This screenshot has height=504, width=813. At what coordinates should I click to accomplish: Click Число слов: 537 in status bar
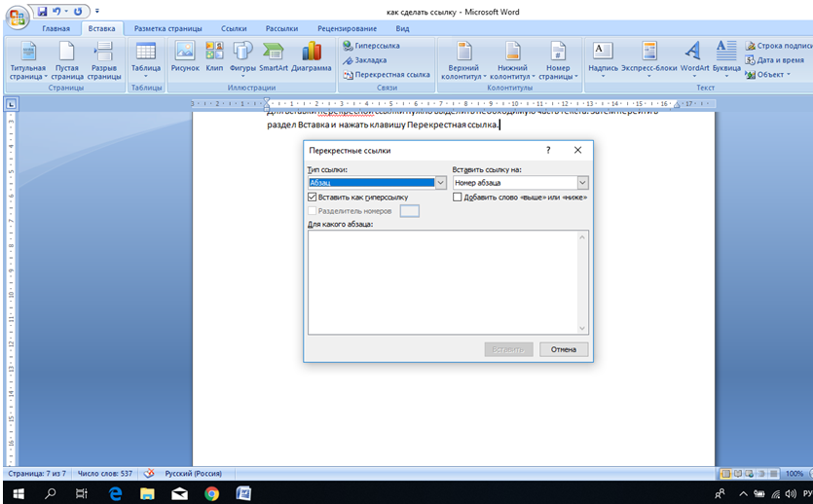click(x=105, y=474)
